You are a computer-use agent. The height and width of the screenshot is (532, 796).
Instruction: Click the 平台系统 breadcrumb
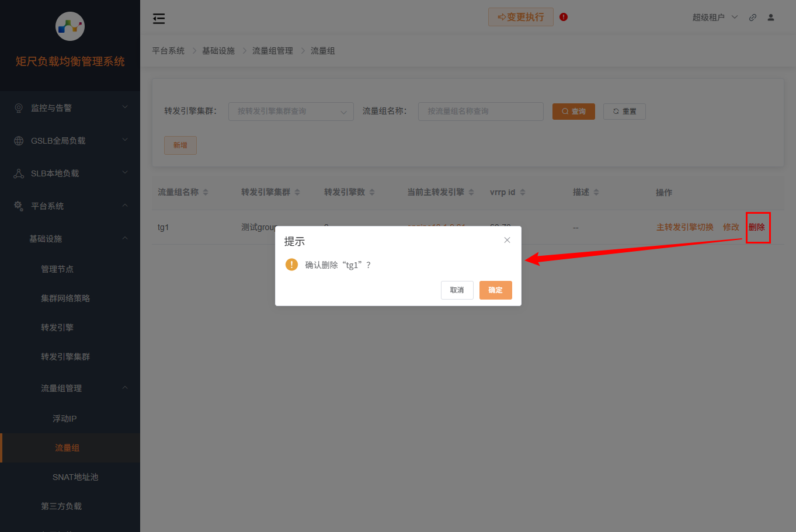pyautogui.click(x=168, y=51)
